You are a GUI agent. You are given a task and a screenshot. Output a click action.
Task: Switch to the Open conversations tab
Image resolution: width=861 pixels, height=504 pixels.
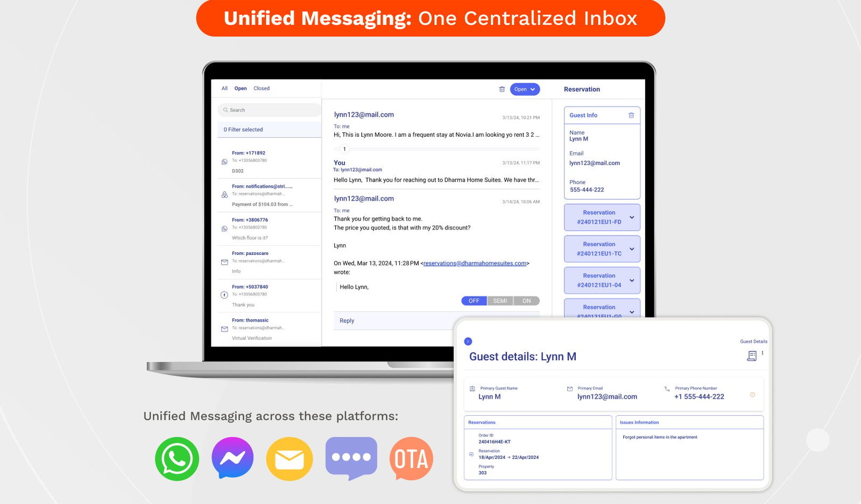pyautogui.click(x=241, y=88)
